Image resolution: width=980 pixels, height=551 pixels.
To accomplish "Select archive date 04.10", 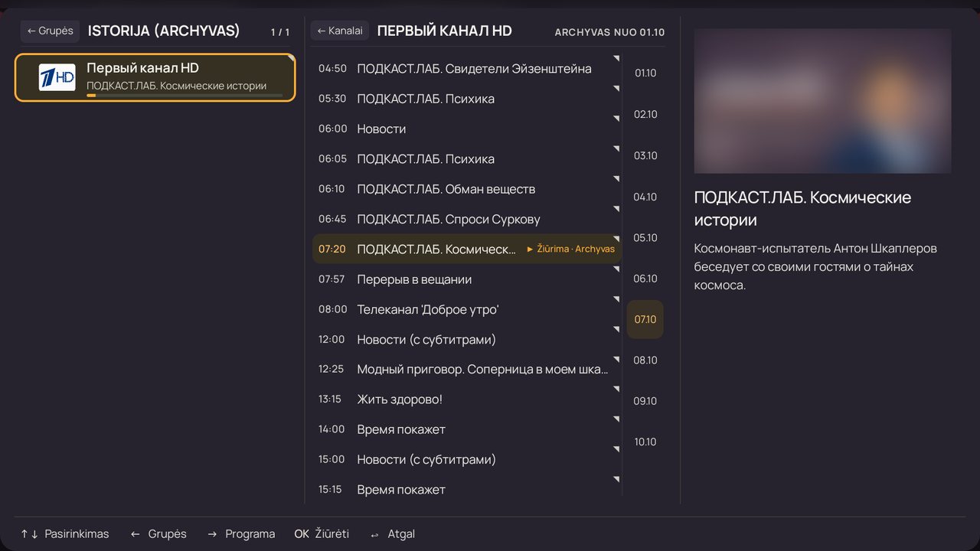I will 645,197.
